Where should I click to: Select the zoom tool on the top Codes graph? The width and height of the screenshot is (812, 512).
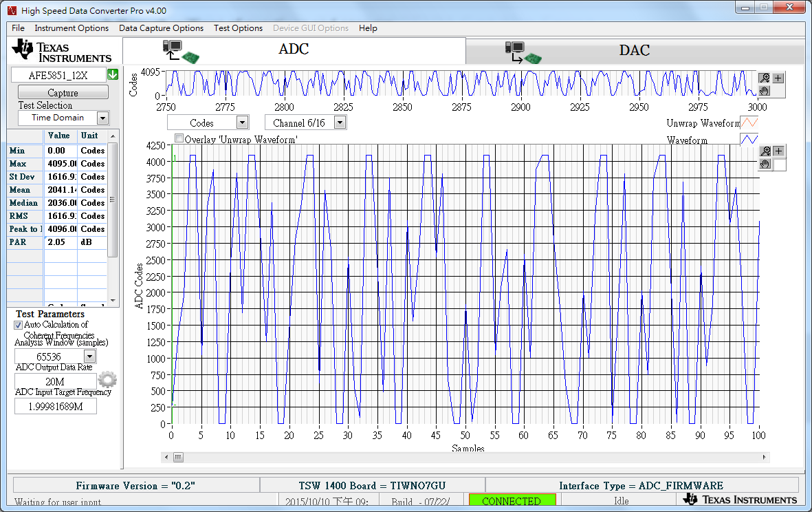click(765, 78)
